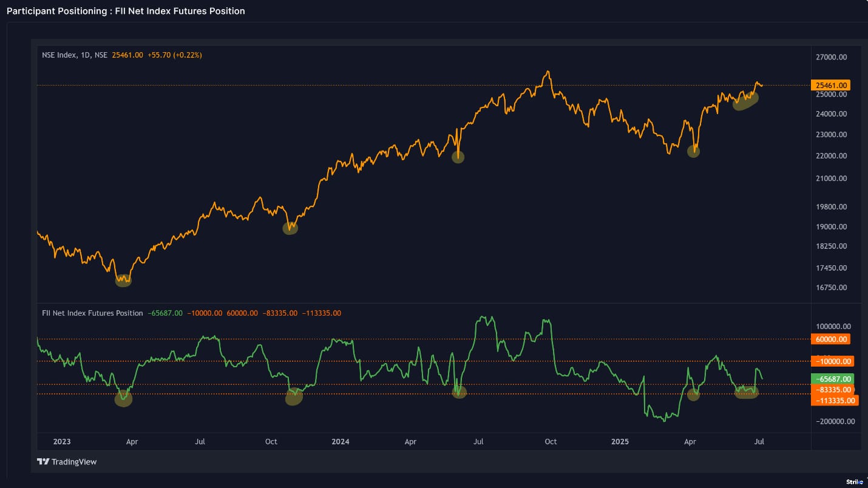Click the highlighted marker at the April 2023 low
This screenshot has height=488, width=868.
tap(123, 280)
